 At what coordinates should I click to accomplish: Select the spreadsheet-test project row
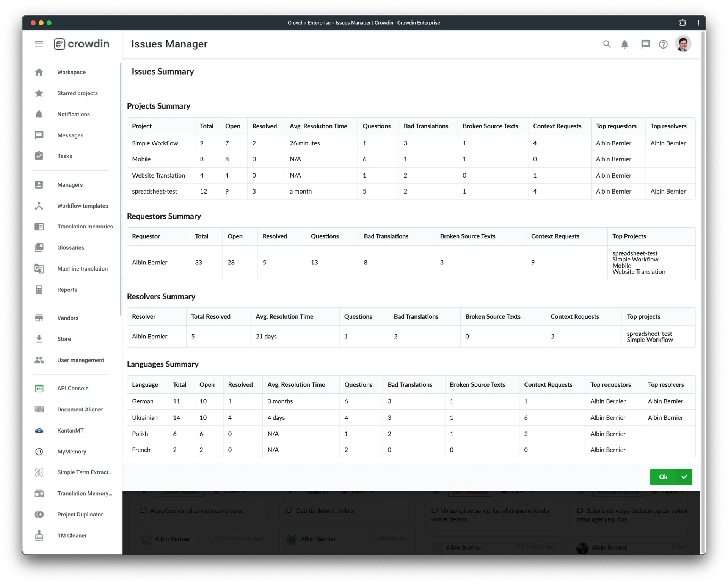point(411,191)
